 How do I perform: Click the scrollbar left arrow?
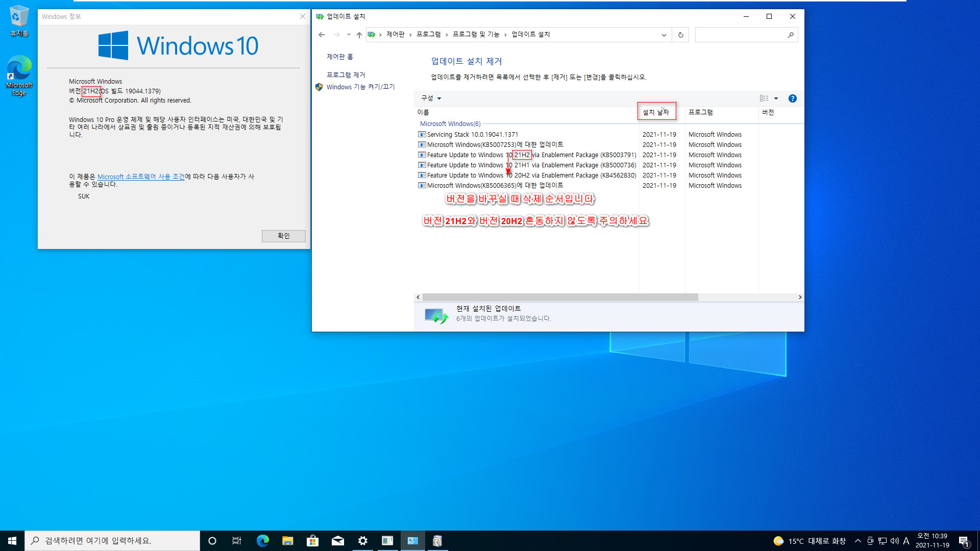coord(418,297)
